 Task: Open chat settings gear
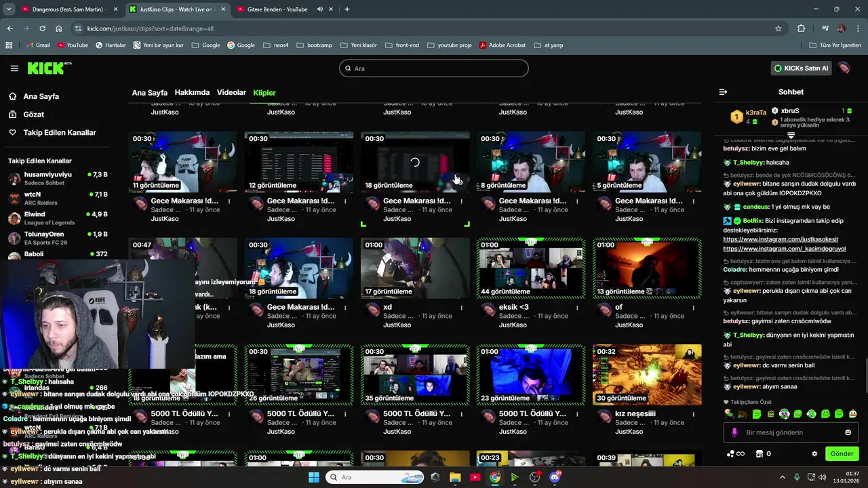(814, 453)
